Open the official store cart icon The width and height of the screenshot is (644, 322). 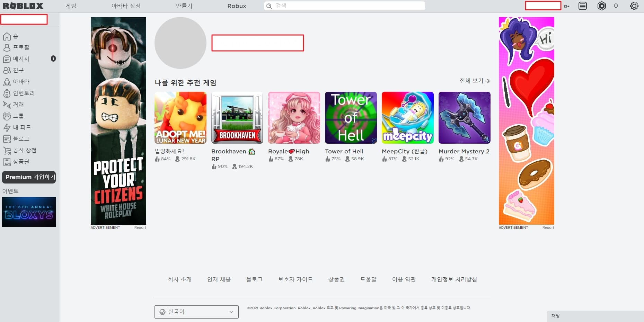tap(7, 151)
